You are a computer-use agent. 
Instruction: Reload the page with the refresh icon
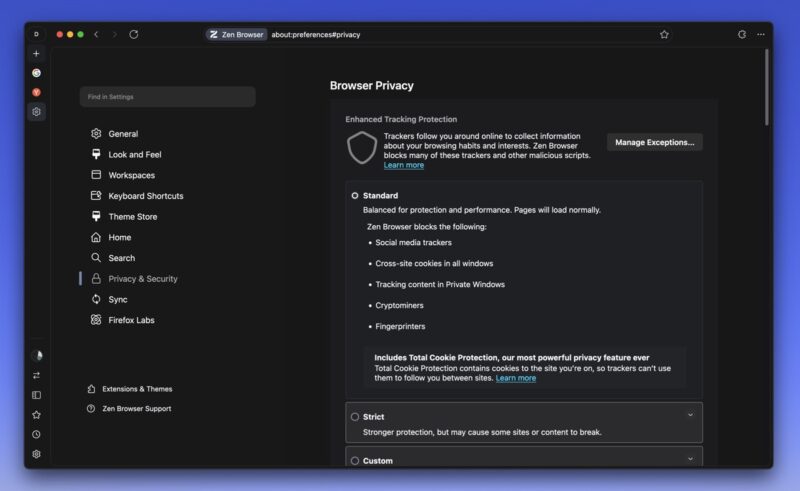pyautogui.click(x=134, y=35)
